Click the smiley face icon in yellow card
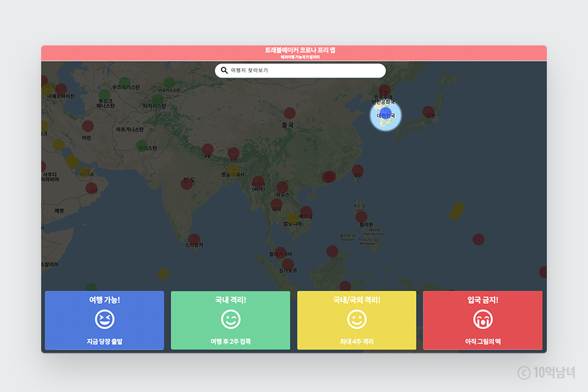This screenshot has height=392, width=588. (x=357, y=319)
